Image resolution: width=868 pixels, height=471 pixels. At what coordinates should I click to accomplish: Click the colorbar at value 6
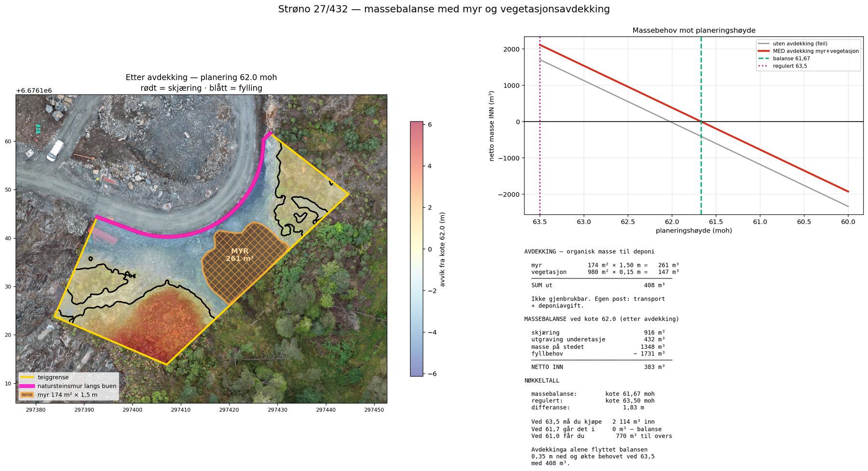coord(417,125)
